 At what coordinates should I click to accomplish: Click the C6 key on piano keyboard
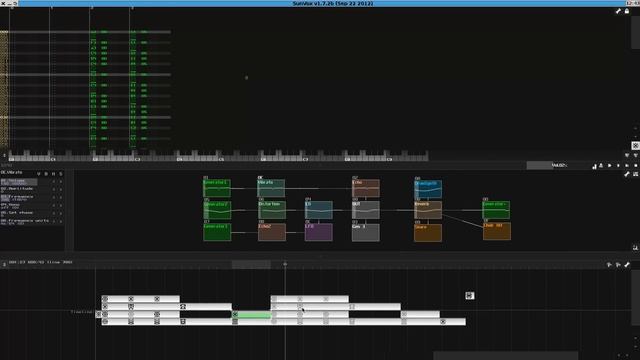click(x=264, y=159)
